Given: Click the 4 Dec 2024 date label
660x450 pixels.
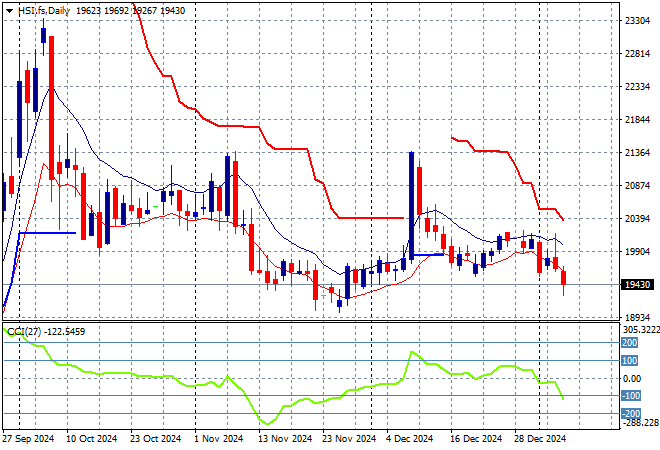Looking at the screenshot, I should click(412, 439).
